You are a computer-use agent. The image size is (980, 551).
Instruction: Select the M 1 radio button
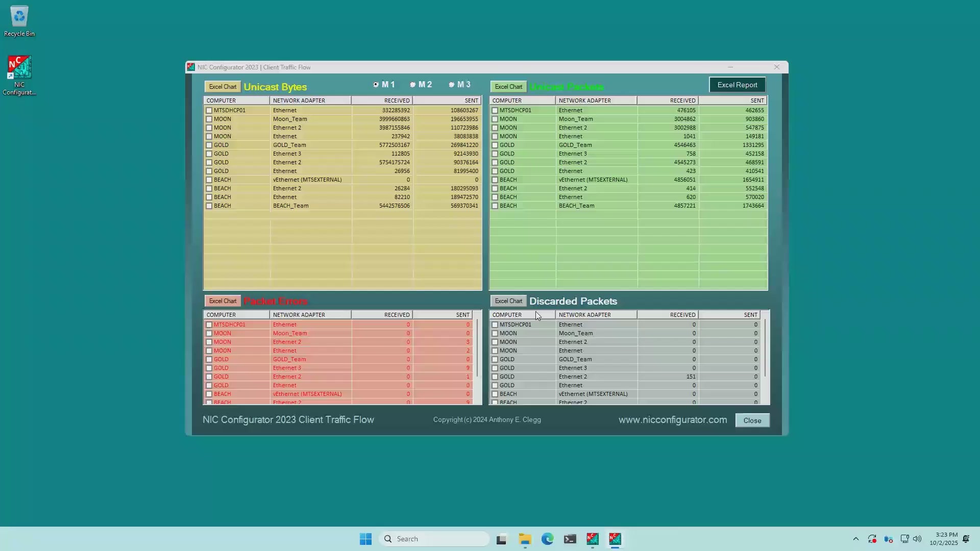click(x=376, y=85)
